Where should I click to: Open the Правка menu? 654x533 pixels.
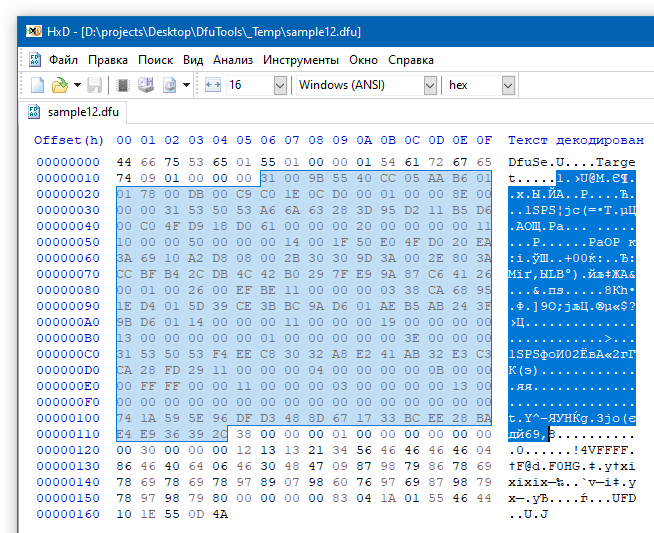click(x=108, y=60)
